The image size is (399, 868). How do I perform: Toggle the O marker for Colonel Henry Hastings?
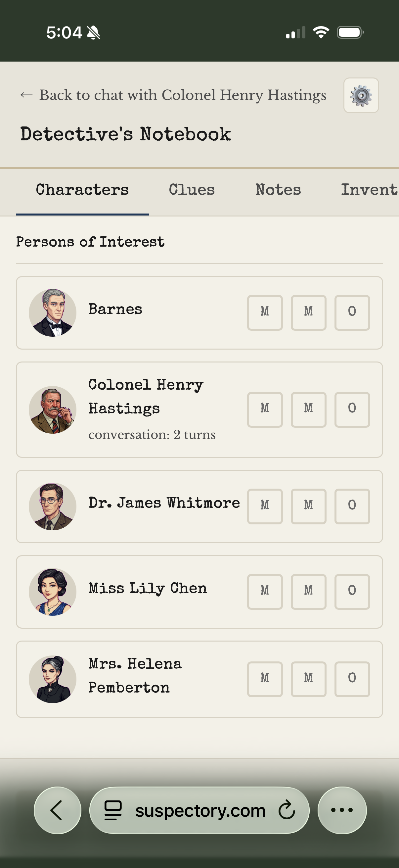point(352,410)
